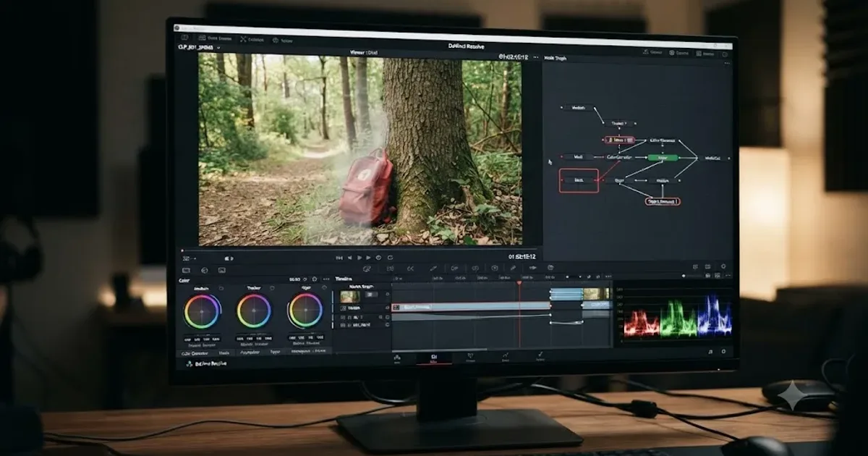Viewport: 868px width, 456px height.
Task: Click the gear icon above the scopes panel
Action: [723, 267]
